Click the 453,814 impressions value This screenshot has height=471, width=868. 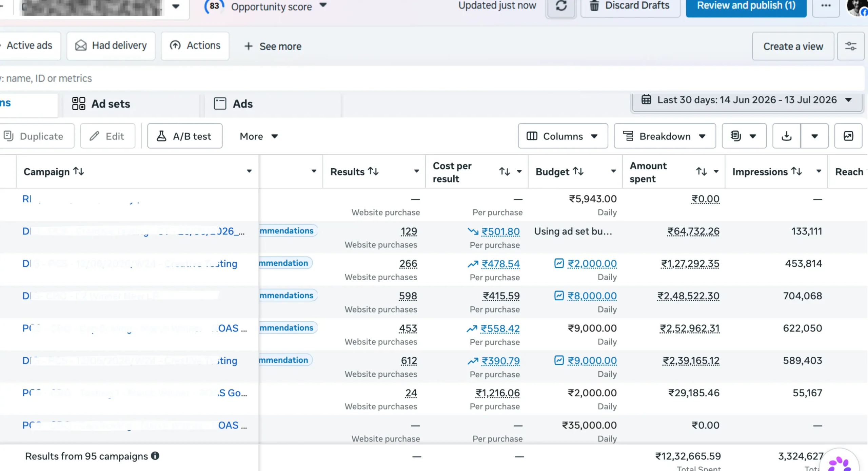[x=804, y=264]
